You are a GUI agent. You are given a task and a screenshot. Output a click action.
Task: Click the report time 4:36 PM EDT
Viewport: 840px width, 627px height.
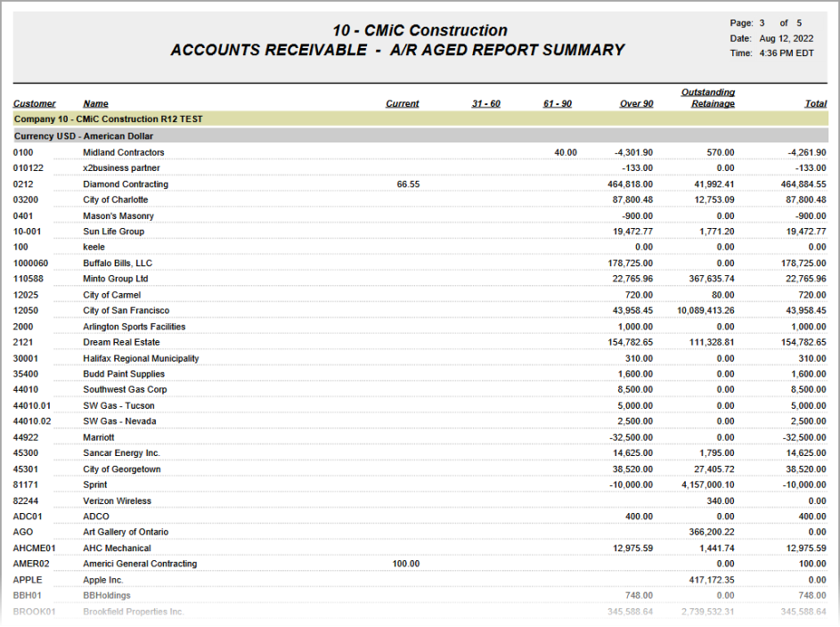786,53
